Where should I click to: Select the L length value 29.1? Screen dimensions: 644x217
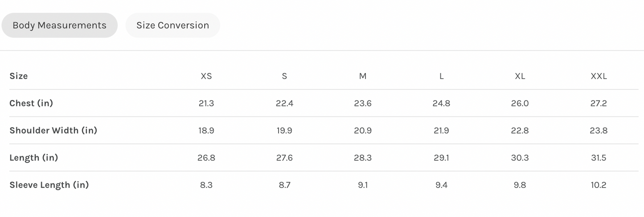point(441,158)
